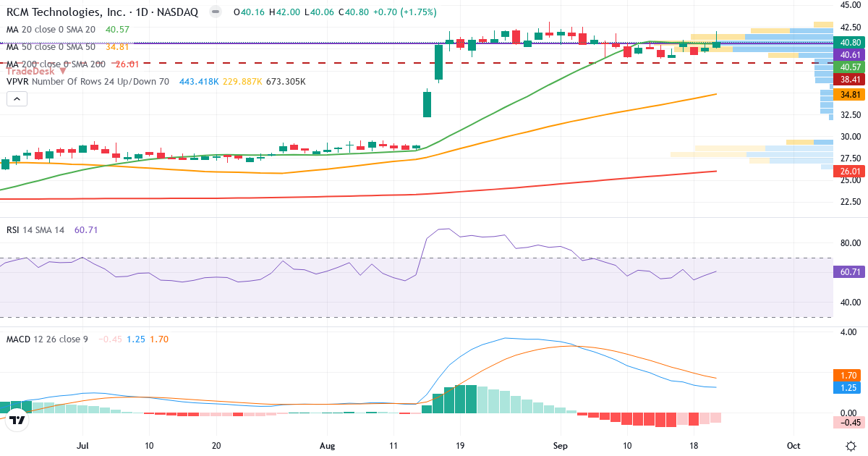
Task: Click the H42.00 high value
Action: click(286, 12)
